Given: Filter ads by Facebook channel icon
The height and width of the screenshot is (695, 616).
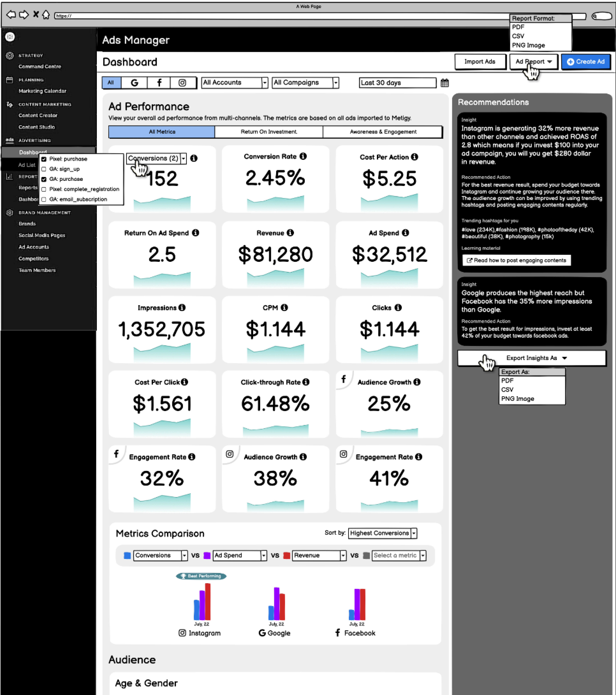Looking at the screenshot, I should click(159, 83).
